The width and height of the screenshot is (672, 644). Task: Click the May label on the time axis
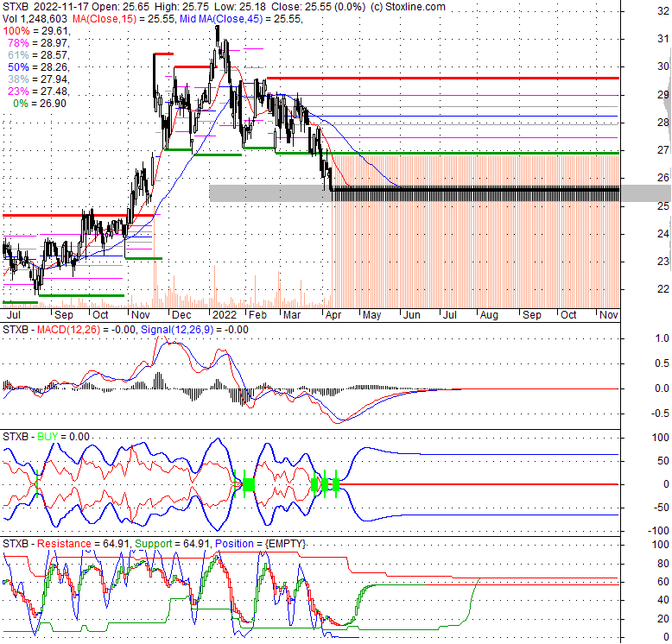(371, 315)
